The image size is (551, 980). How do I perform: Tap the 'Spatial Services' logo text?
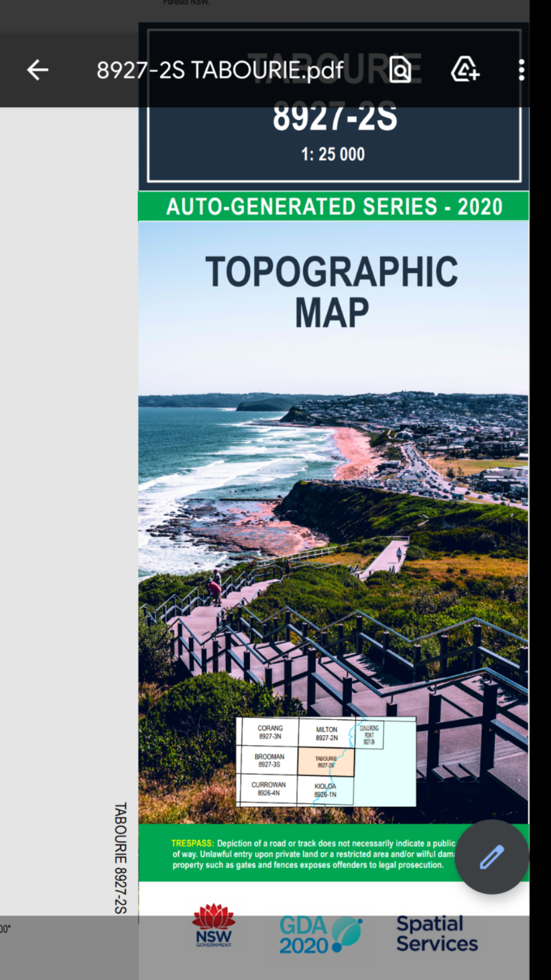(x=437, y=934)
